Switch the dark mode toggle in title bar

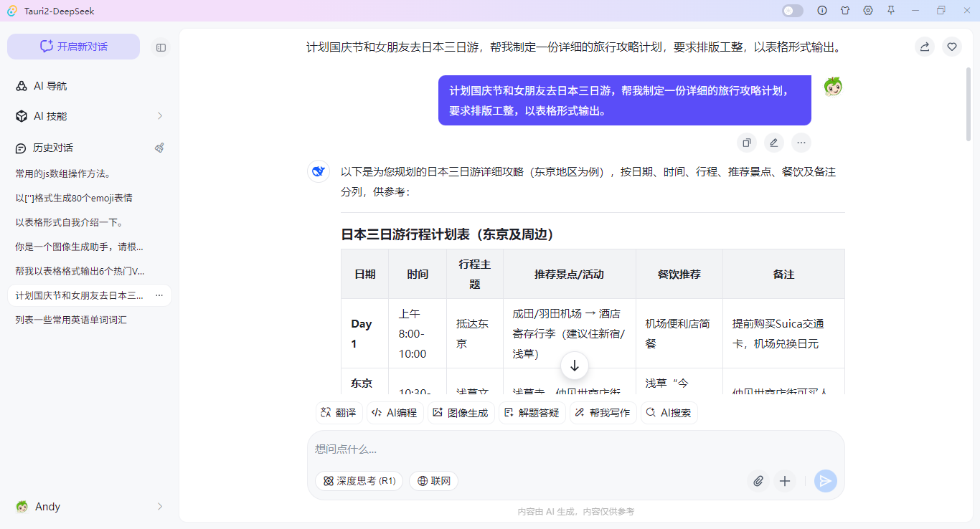(792, 11)
